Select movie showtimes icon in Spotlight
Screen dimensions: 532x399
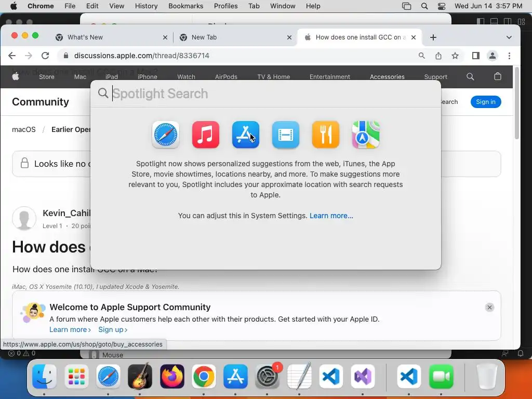click(286, 135)
